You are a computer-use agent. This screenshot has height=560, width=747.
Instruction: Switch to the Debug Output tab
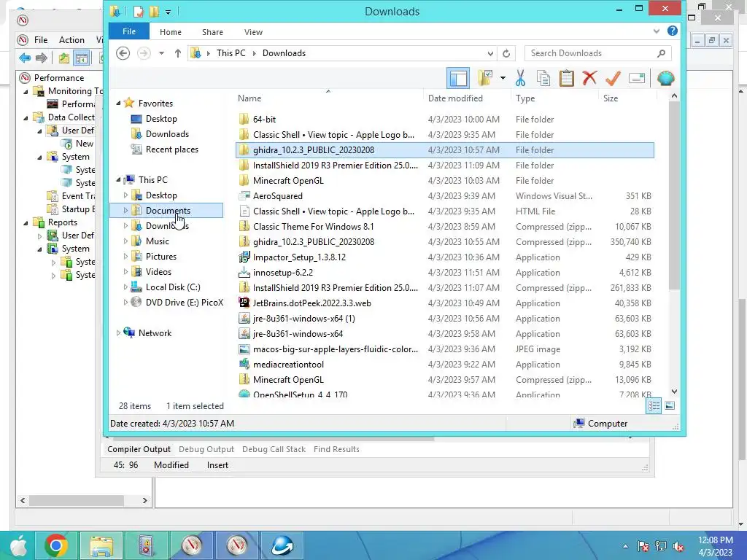pos(206,449)
